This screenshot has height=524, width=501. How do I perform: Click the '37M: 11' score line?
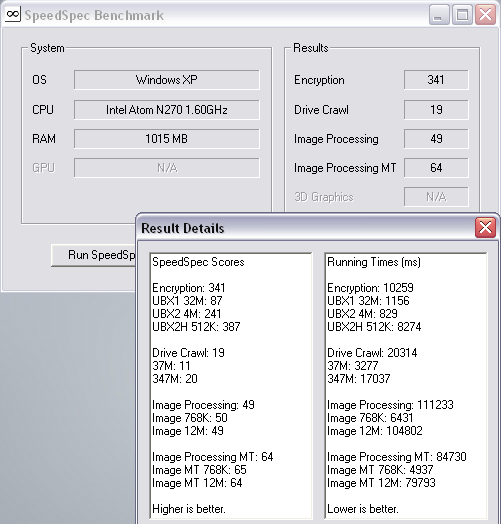click(171, 366)
